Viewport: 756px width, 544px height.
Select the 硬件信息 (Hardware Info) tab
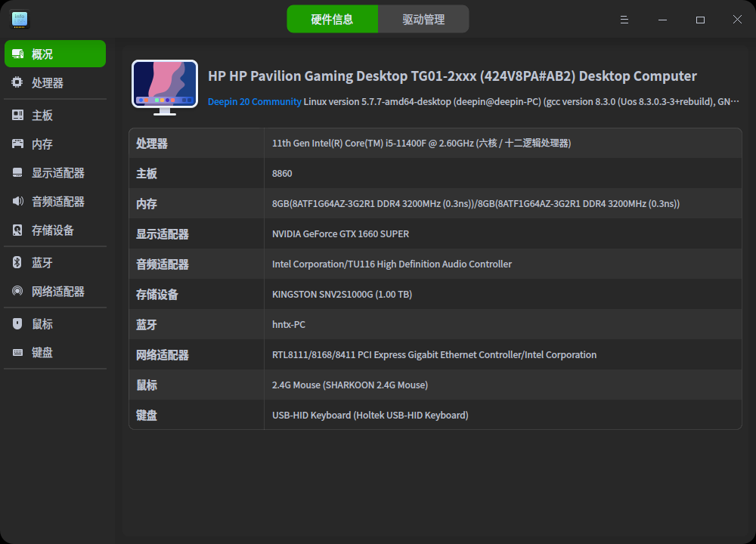coord(333,19)
